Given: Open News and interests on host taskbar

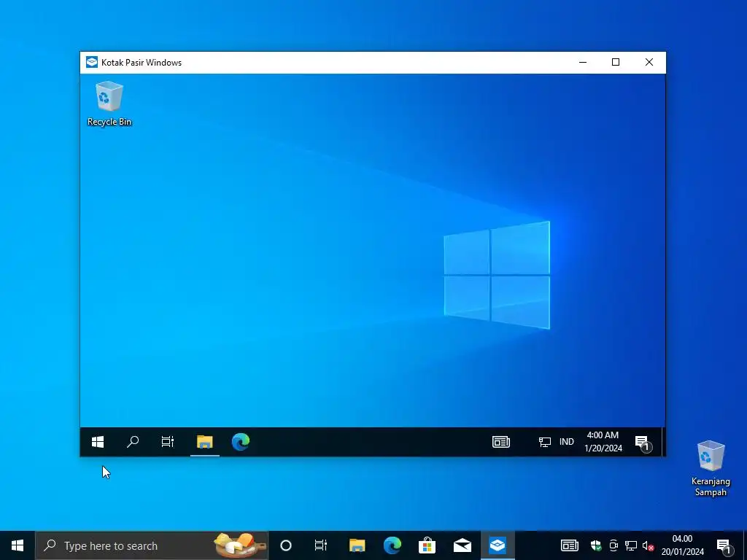Looking at the screenshot, I should [x=569, y=545].
